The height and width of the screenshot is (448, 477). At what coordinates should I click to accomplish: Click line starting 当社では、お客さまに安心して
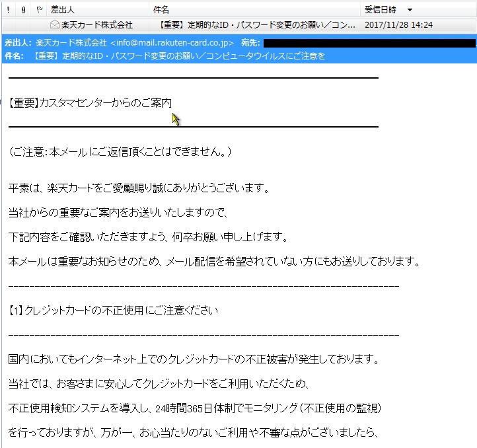tap(159, 383)
